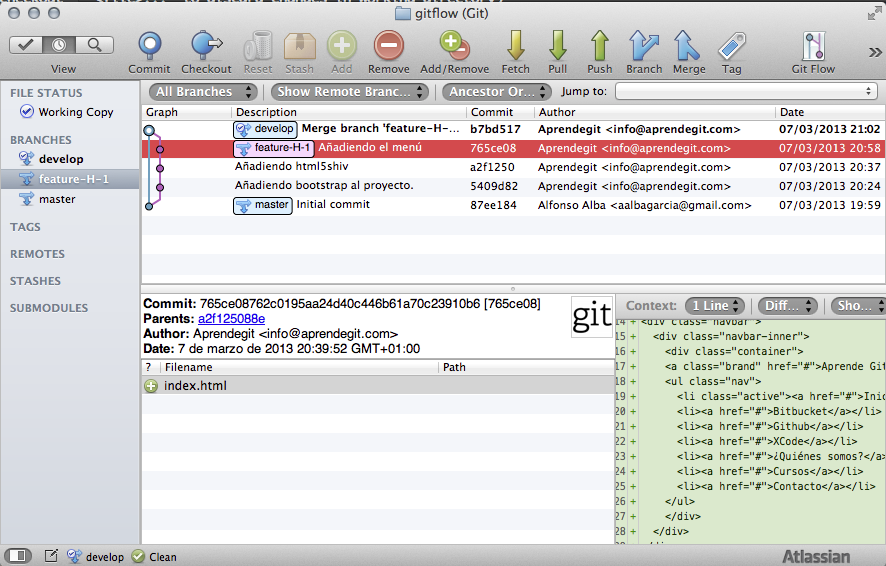Switch to file status checkmark view
This screenshot has width=886, height=566.
(x=27, y=45)
